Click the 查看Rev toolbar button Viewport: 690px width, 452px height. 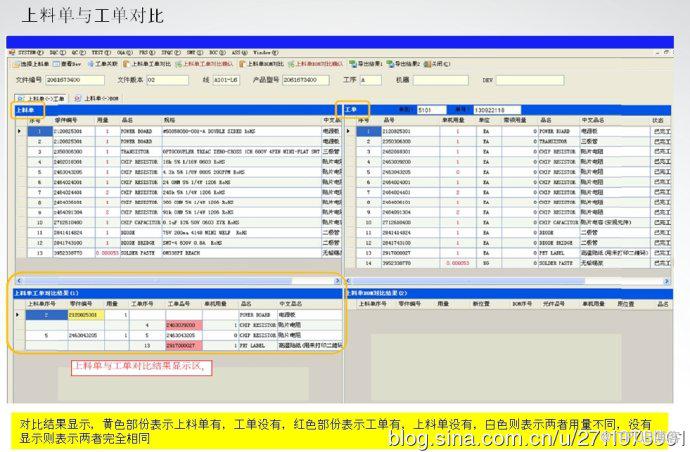click(67, 64)
